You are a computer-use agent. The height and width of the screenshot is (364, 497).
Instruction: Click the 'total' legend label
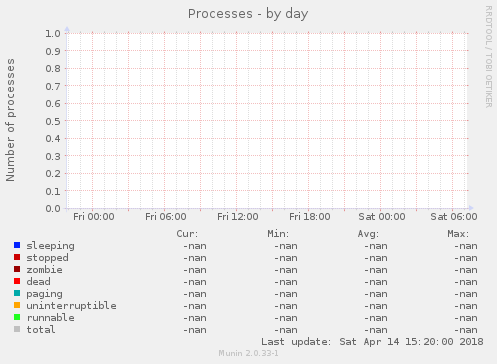[41, 330]
